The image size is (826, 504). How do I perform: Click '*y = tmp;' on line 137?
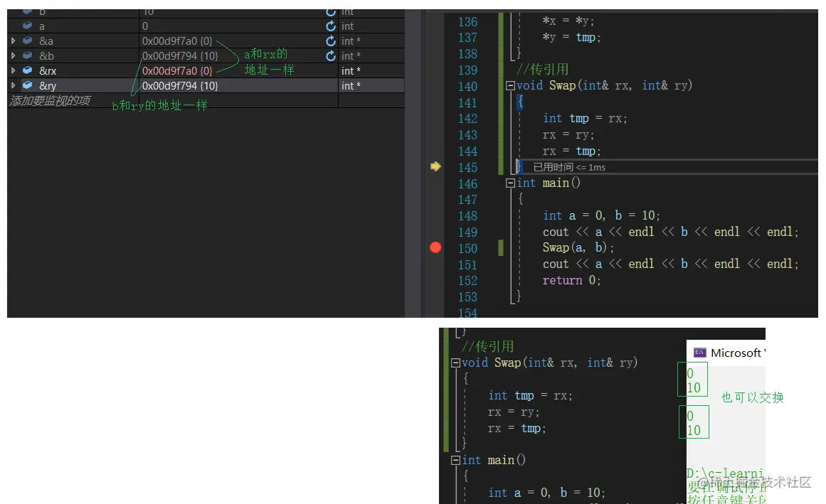click(571, 38)
